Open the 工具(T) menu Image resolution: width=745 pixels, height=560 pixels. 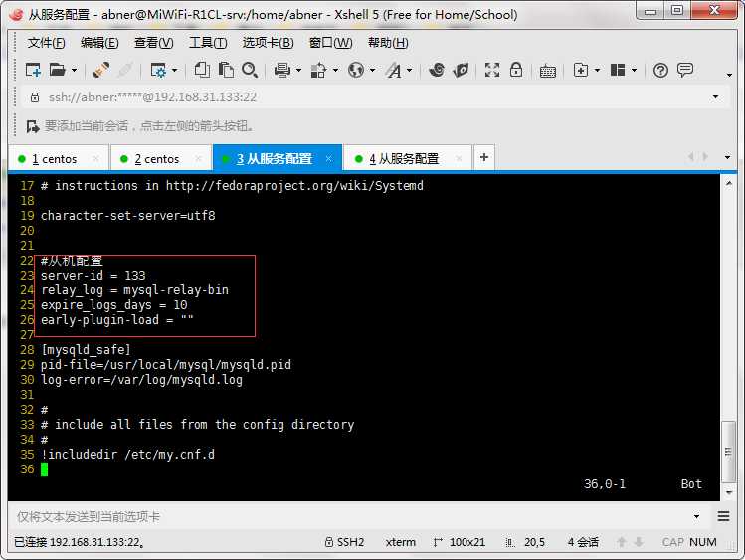(x=208, y=43)
